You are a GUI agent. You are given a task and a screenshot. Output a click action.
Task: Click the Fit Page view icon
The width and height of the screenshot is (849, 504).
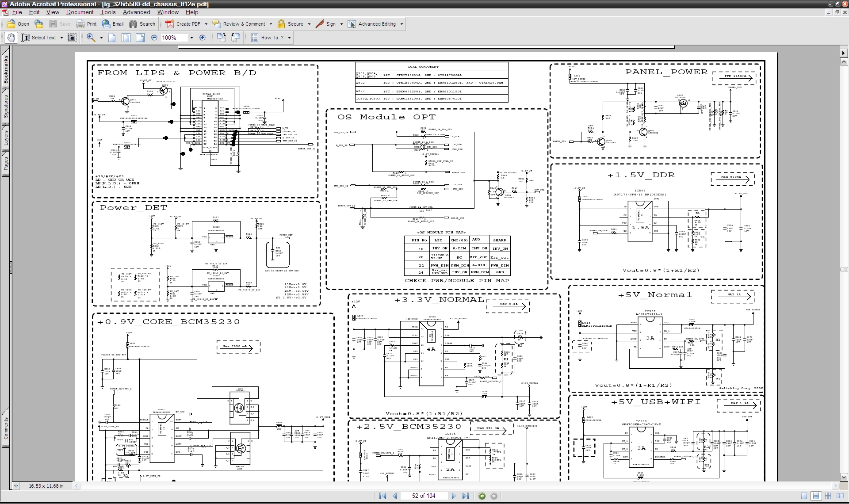click(126, 38)
